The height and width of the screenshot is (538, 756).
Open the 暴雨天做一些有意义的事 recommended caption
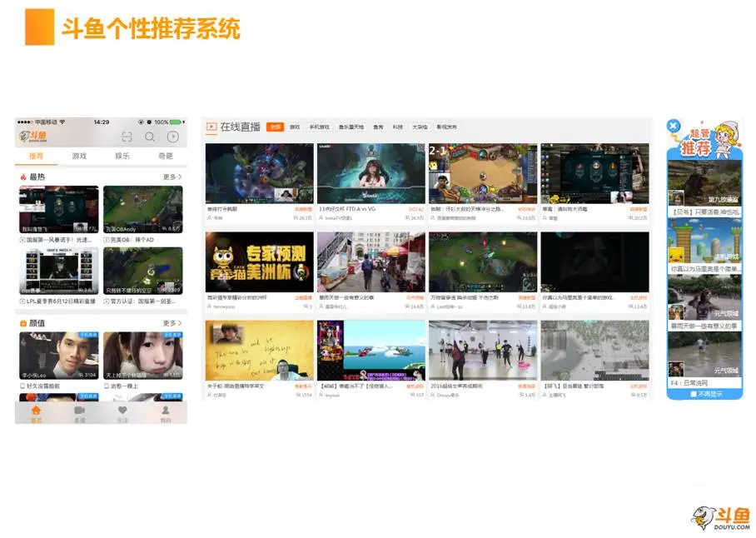point(704,326)
